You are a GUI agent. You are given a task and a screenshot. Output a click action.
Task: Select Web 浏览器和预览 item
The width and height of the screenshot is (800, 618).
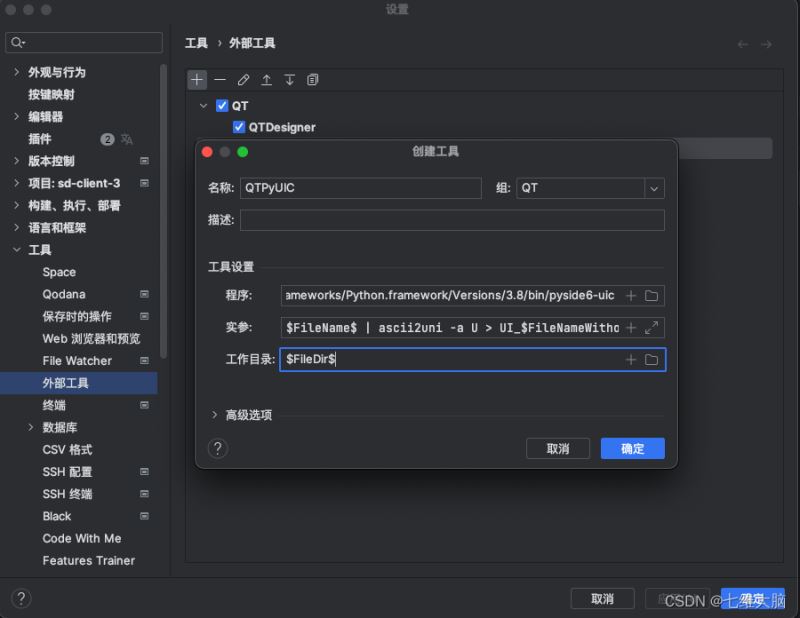point(91,338)
